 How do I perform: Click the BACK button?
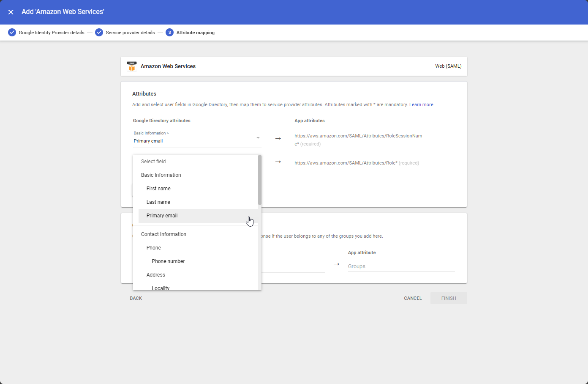(x=136, y=298)
